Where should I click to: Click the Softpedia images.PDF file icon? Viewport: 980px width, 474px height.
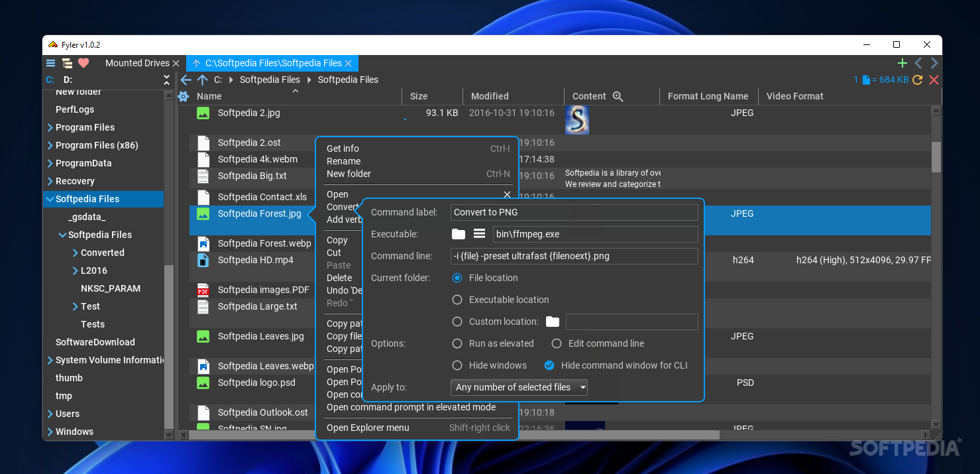pos(203,290)
